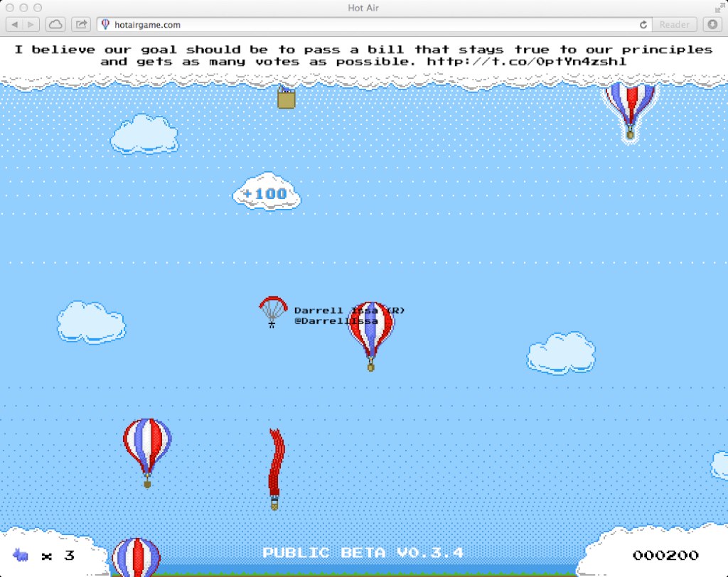
Task: Open the downloads icon in the toolbar
Action: tap(712, 23)
